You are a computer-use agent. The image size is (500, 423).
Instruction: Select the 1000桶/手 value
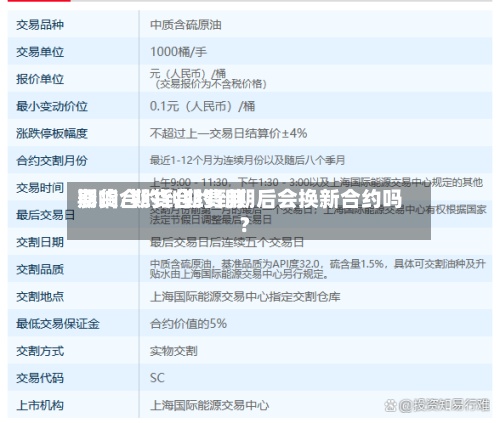[x=178, y=52]
